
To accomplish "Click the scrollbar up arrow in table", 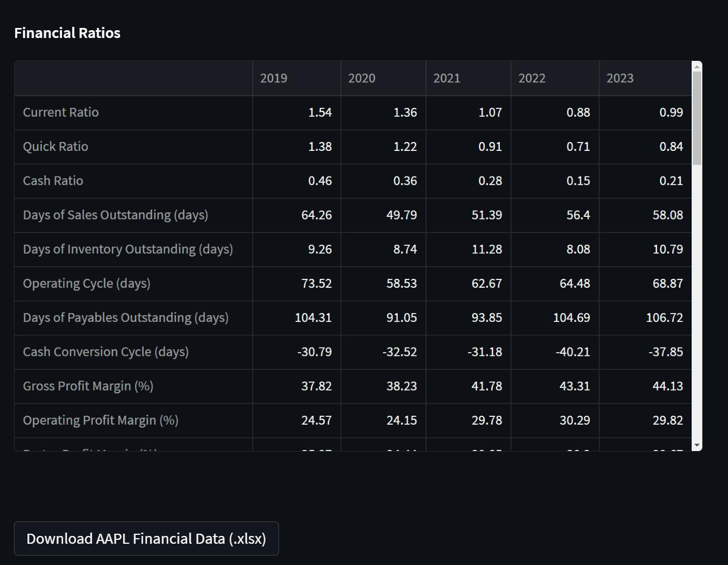I will coord(697,67).
